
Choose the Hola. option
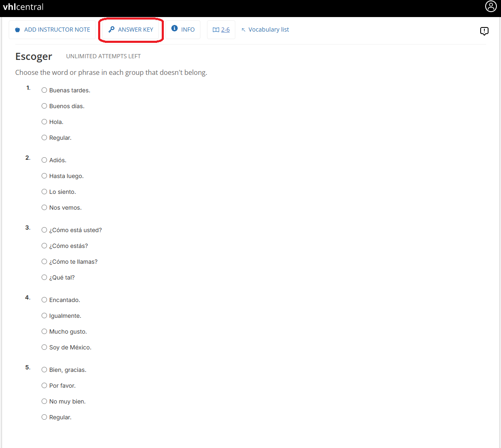[x=44, y=122]
